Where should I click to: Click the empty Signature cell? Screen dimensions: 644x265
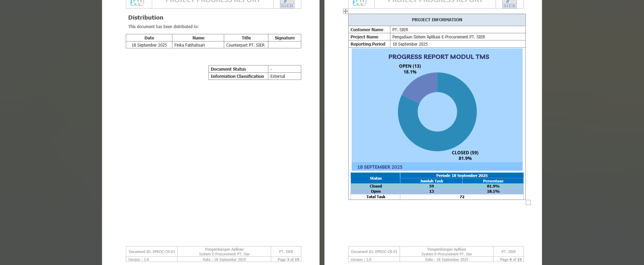(x=284, y=45)
